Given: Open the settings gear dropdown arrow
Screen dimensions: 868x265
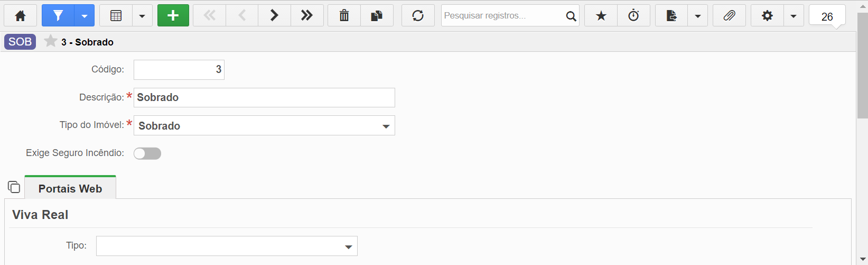Looking at the screenshot, I should tap(793, 16).
